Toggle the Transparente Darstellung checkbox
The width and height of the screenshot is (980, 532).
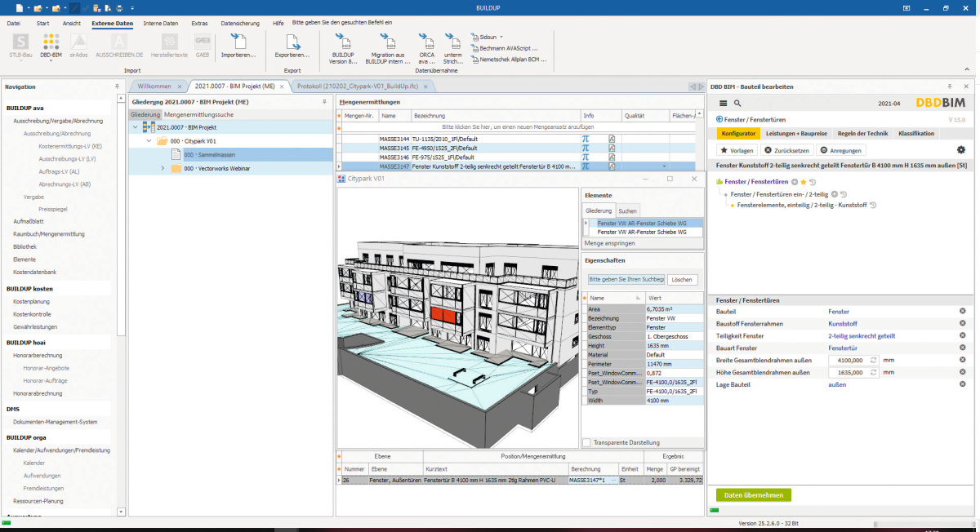click(x=586, y=442)
